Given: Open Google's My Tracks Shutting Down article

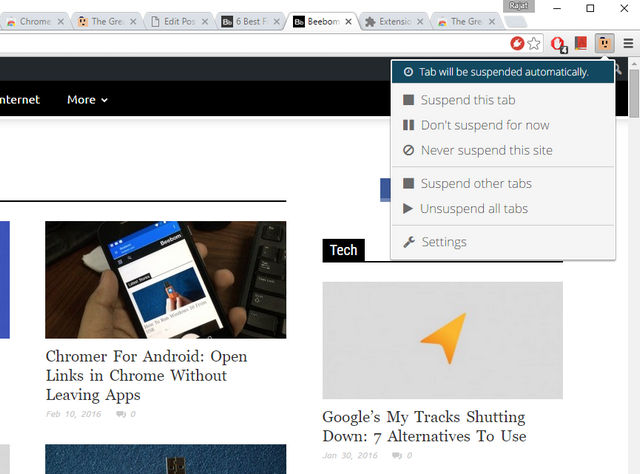Looking at the screenshot, I should tap(424, 427).
